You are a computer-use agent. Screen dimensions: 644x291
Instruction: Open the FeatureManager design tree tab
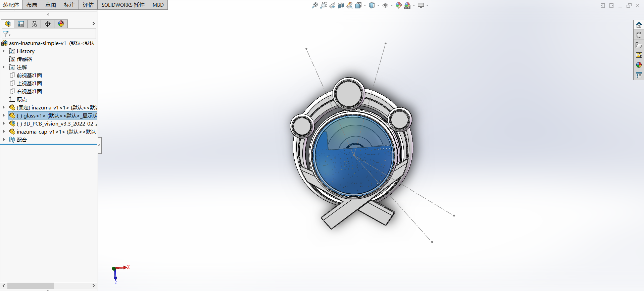point(7,24)
